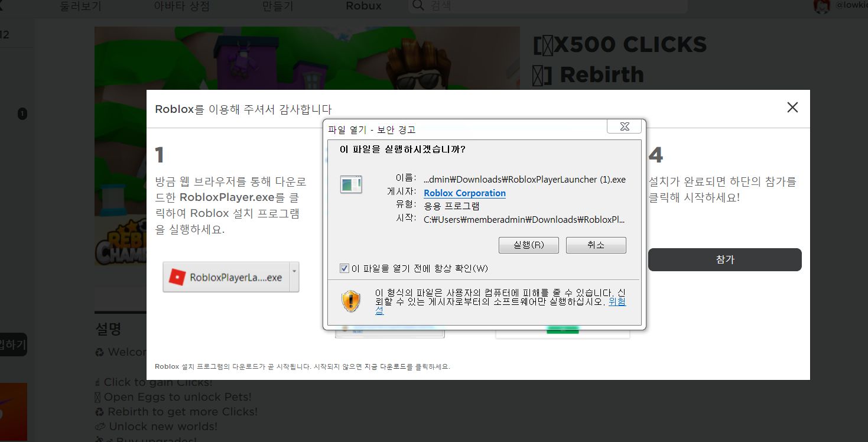This screenshot has width=868, height=442.
Task: Expand the download item dropdown arrow
Action: 294,277
